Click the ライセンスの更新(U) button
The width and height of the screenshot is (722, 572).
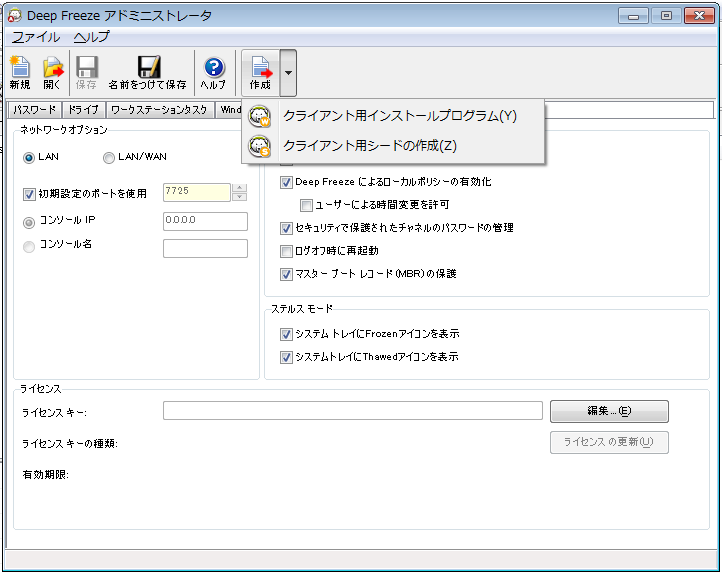coord(609,442)
